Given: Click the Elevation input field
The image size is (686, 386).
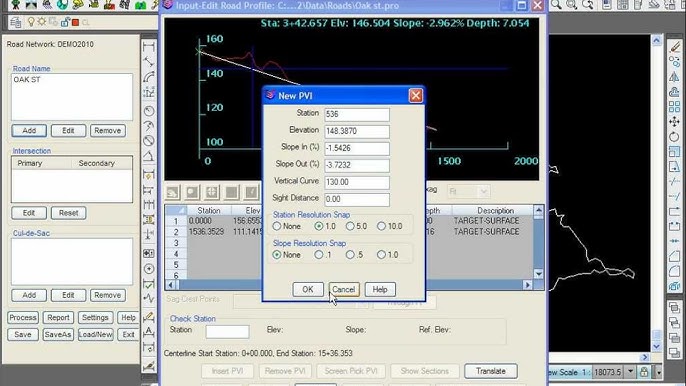Looking at the screenshot, I should click(357, 131).
